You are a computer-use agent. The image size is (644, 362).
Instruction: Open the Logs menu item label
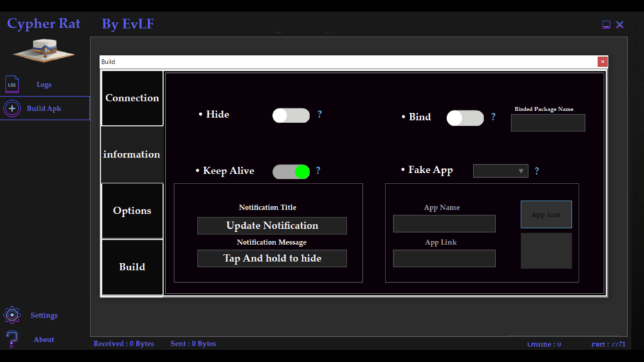[x=44, y=85]
